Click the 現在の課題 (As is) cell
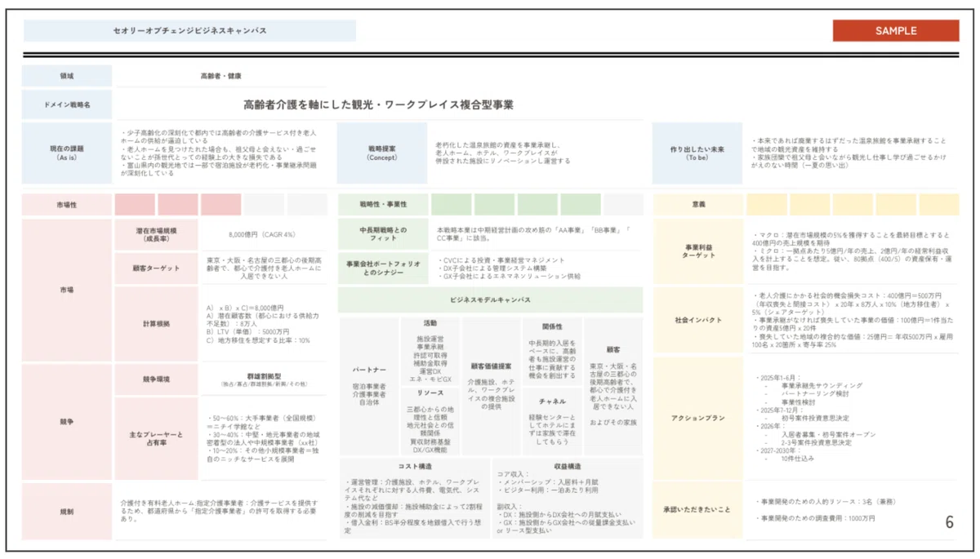The height and width of the screenshot is (559, 980). [x=67, y=153]
